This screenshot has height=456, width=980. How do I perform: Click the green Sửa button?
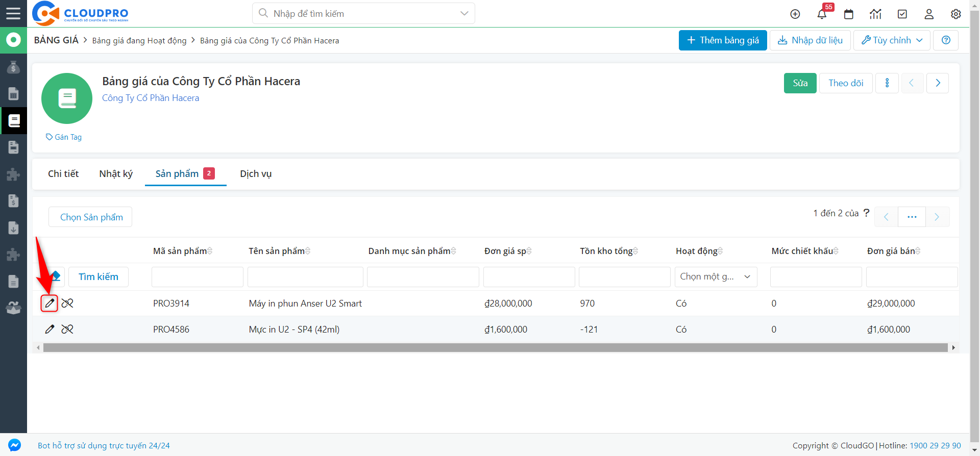(x=800, y=83)
